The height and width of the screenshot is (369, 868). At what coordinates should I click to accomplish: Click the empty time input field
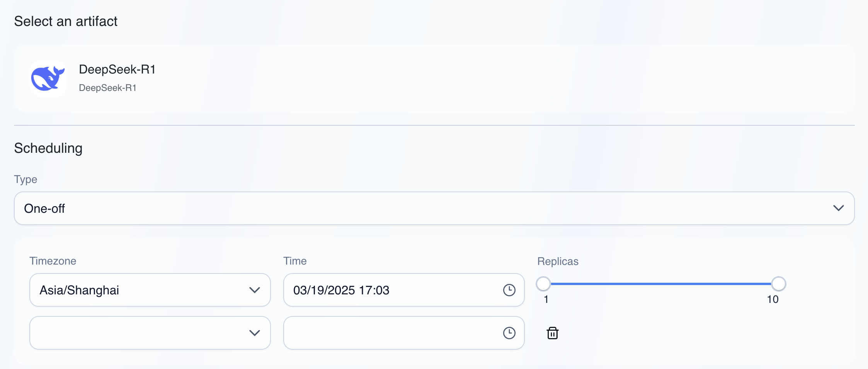click(404, 333)
